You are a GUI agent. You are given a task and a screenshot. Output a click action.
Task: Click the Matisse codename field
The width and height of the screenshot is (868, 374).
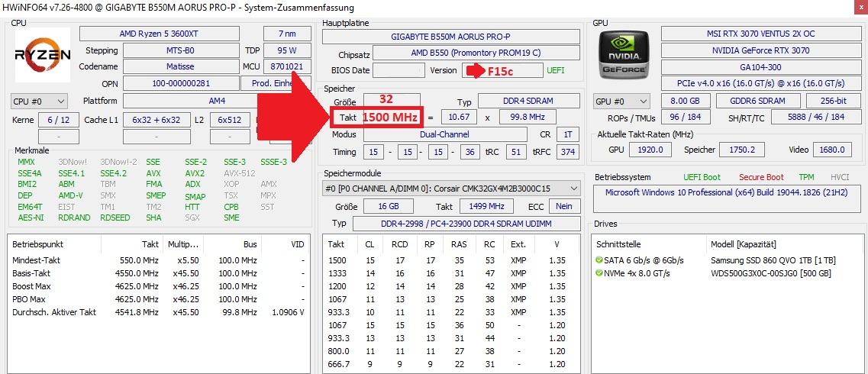tap(181, 67)
